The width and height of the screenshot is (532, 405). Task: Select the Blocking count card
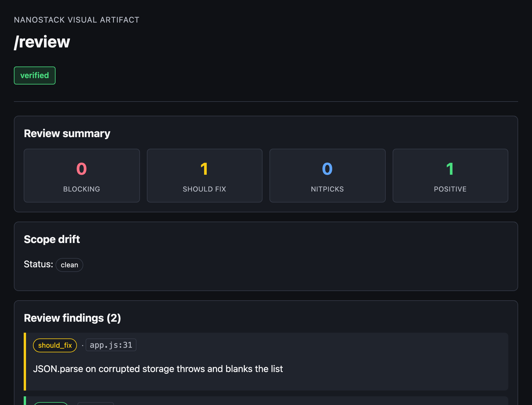click(x=82, y=176)
